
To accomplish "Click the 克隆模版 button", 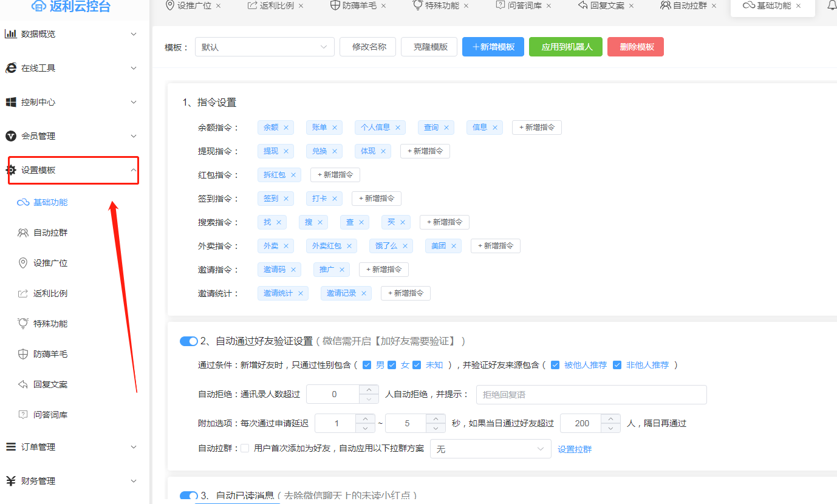I will (429, 47).
